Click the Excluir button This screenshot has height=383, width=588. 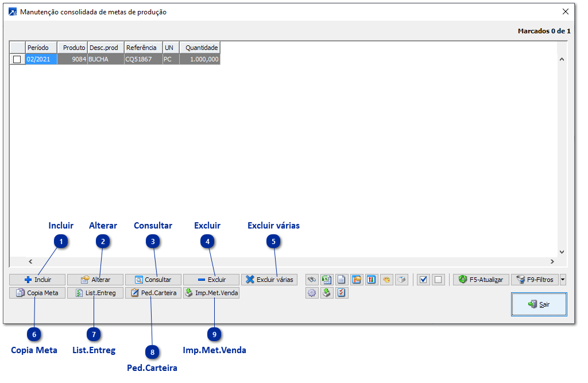211,280
